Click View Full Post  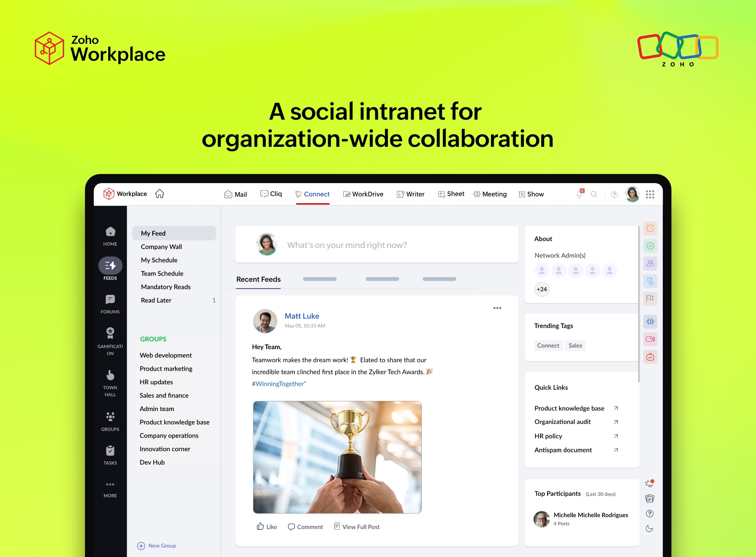(x=357, y=527)
